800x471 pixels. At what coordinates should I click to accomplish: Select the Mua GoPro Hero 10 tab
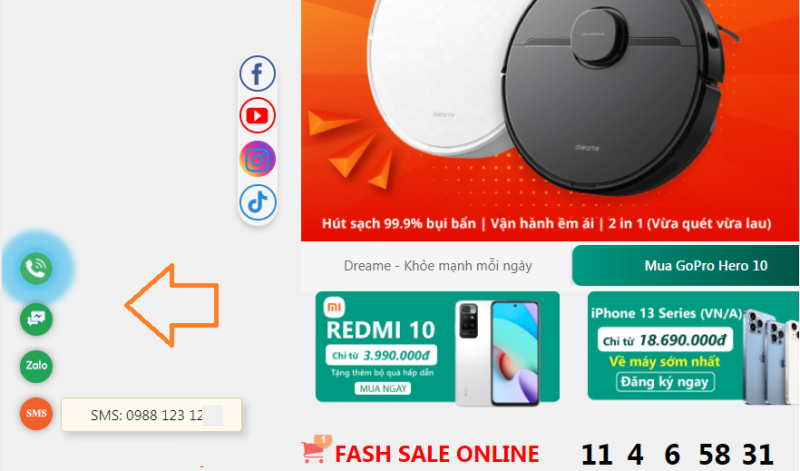coord(686,265)
